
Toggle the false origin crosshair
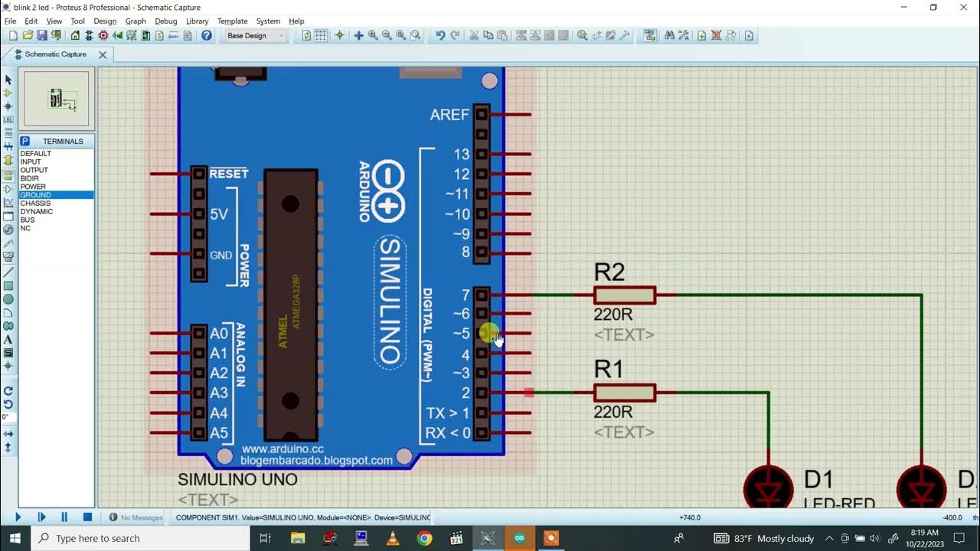(339, 35)
